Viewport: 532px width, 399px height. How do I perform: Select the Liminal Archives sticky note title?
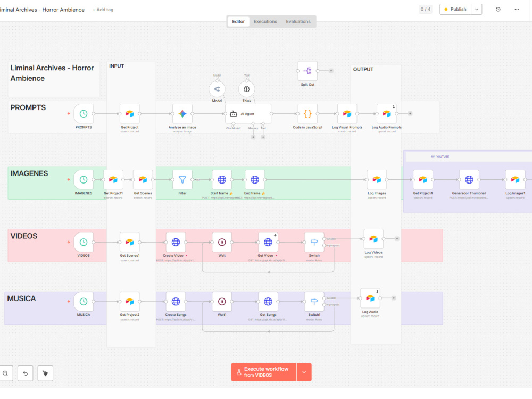tap(52, 73)
